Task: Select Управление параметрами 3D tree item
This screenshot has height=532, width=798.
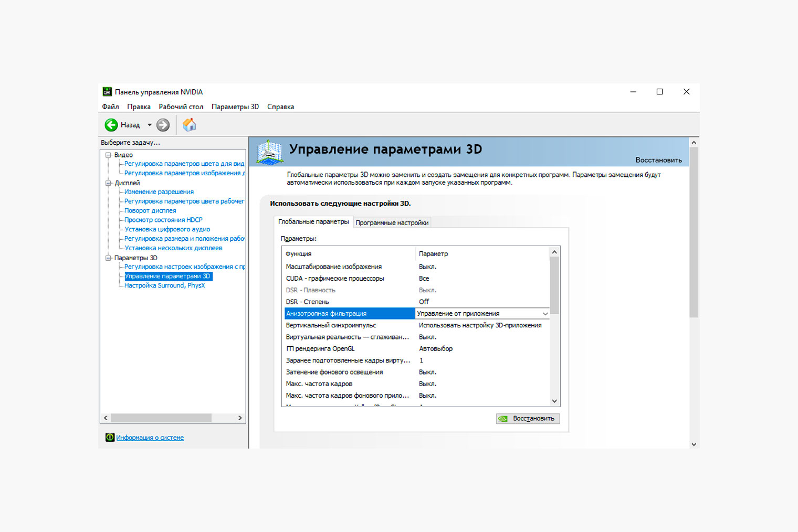Action: point(167,276)
